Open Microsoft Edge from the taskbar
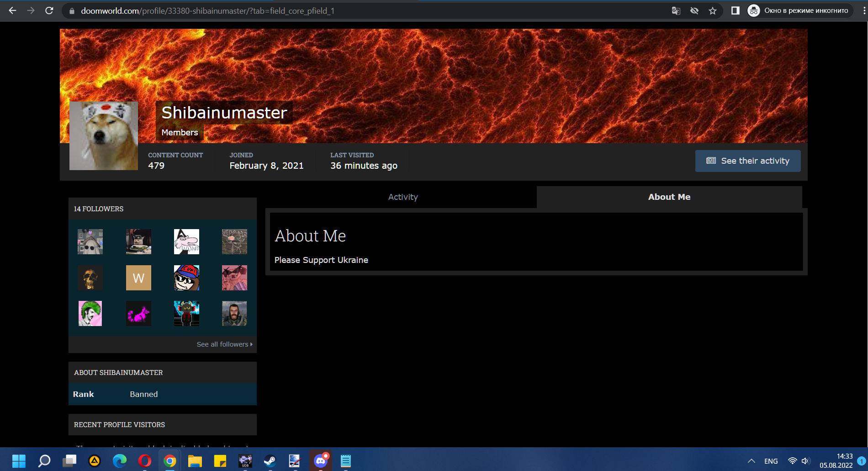868x471 pixels. (x=120, y=460)
